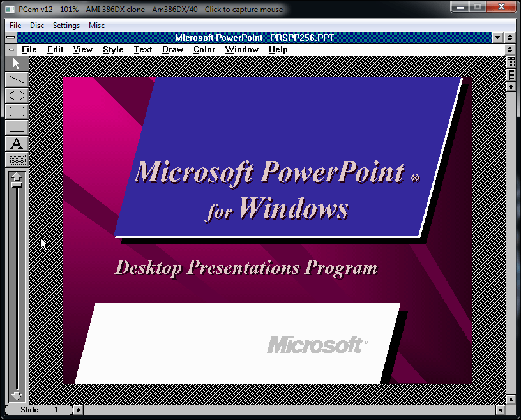Image resolution: width=521 pixels, height=420 pixels.
Task: Select the arrow selection tool
Action: click(x=17, y=63)
